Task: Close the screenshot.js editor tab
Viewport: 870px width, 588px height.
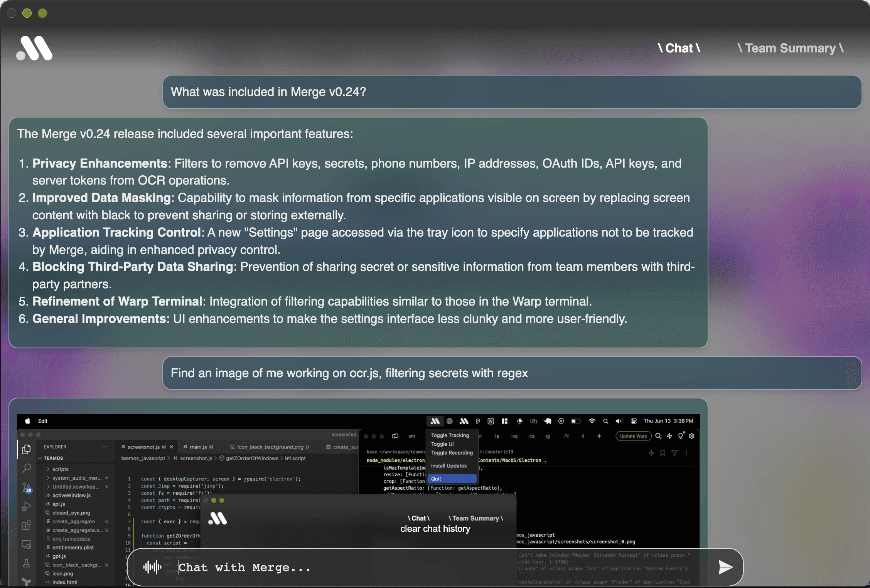Action: [172, 447]
